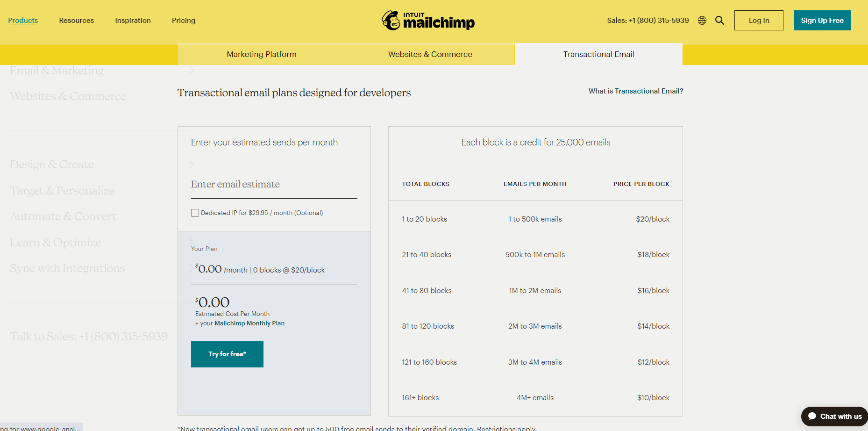Open the Products dropdown menu
Screen dimensions: 868x431
tap(22, 20)
